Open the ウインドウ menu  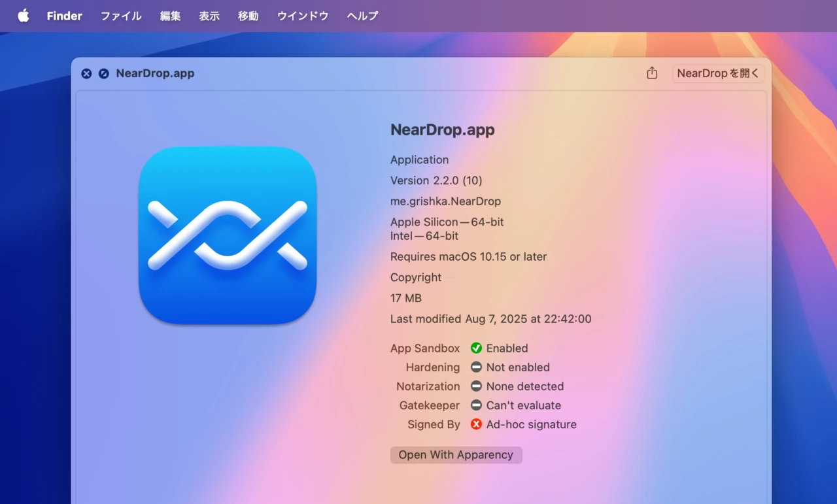pyautogui.click(x=302, y=16)
